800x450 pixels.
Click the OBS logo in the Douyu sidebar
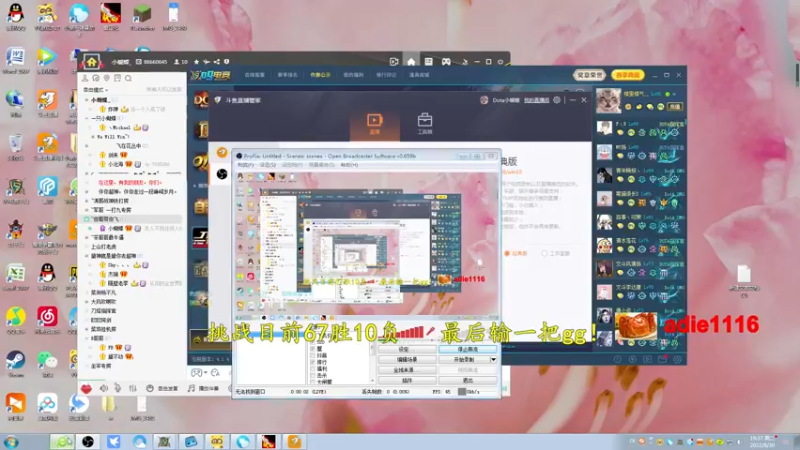222,174
